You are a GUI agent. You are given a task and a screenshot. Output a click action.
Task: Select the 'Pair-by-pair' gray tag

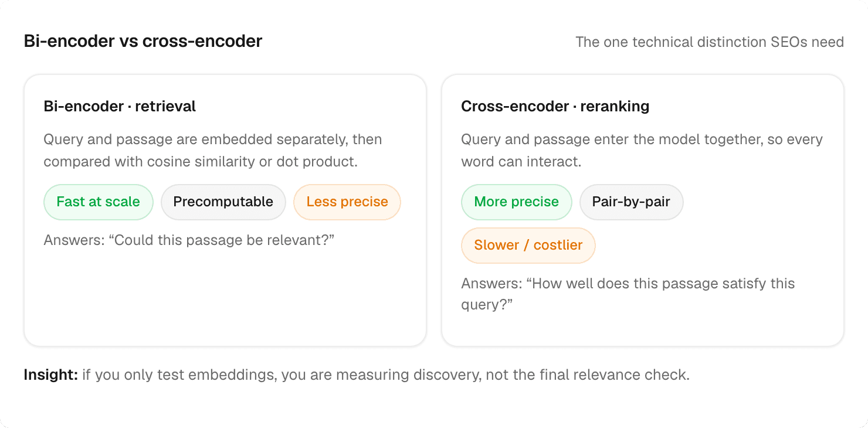coord(631,202)
